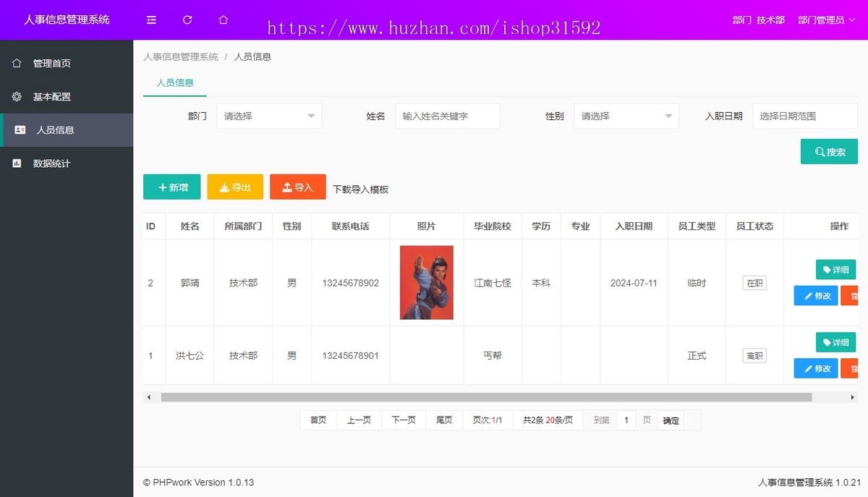Click 尾页 pagination button

coord(444,420)
